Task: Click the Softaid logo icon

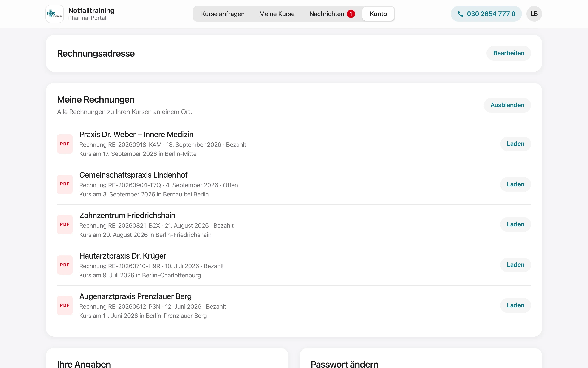Action: 55,14
